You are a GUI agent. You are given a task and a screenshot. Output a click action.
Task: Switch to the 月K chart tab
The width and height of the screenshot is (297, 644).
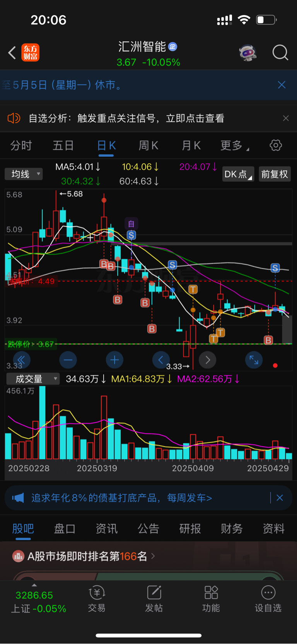[x=191, y=146]
